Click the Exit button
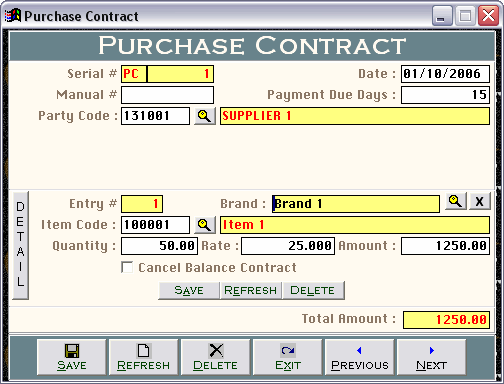This screenshot has width=504, height=384. pyautogui.click(x=288, y=357)
